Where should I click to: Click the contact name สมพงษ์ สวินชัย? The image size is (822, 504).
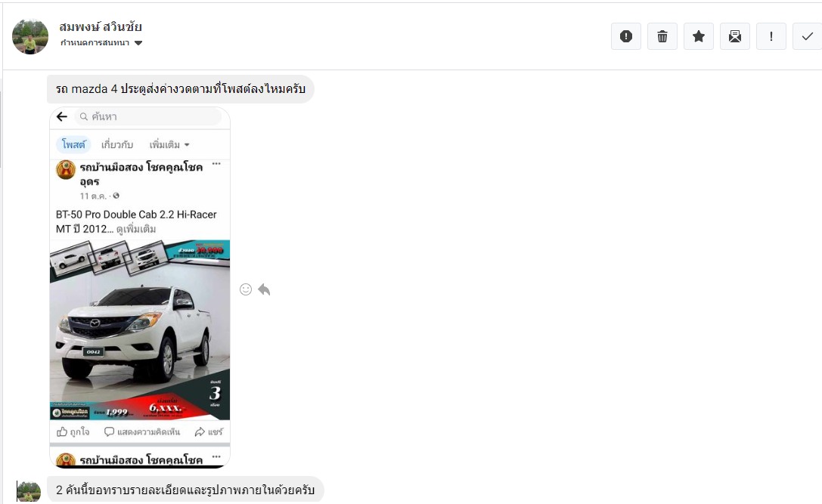(x=101, y=26)
